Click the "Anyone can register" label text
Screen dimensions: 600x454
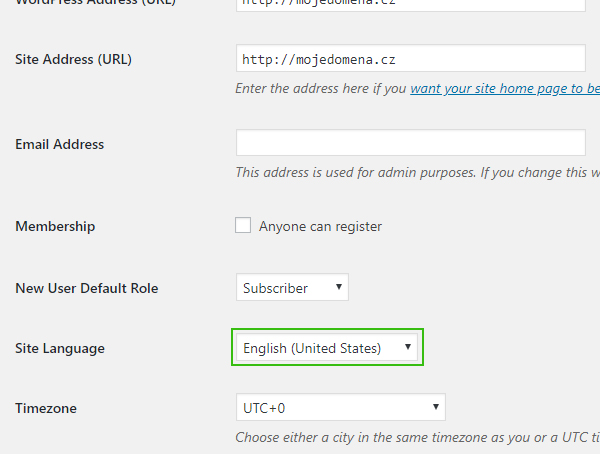pos(320,227)
